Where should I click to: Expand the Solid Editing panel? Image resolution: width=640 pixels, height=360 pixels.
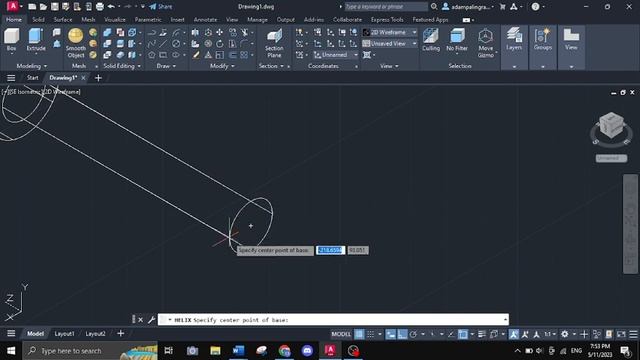click(122, 66)
